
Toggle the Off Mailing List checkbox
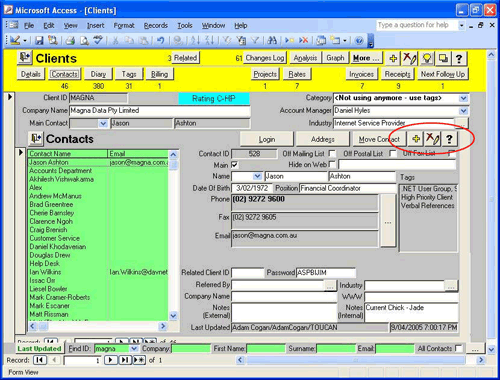click(332, 153)
